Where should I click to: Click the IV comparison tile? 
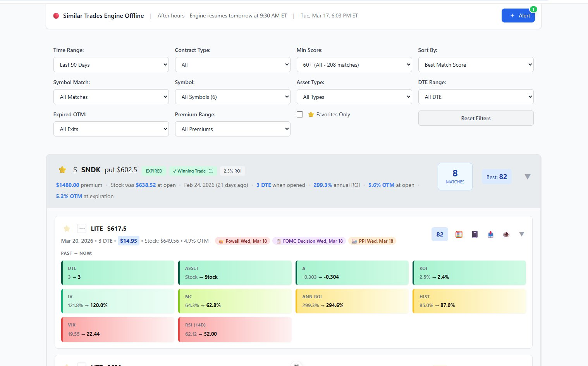coord(118,301)
